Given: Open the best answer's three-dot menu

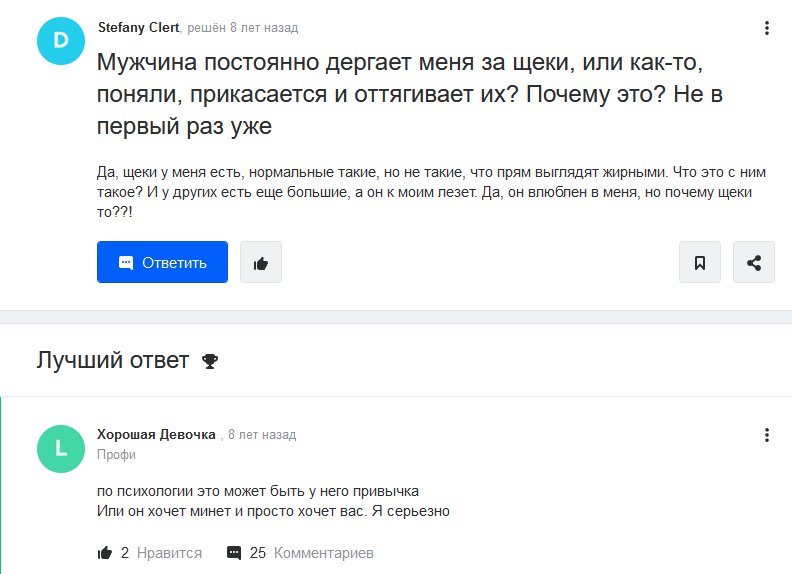Looking at the screenshot, I should point(767,435).
